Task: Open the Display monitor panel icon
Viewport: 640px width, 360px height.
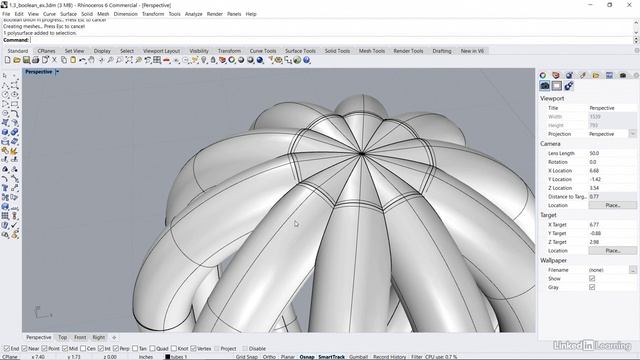Action: point(609,75)
